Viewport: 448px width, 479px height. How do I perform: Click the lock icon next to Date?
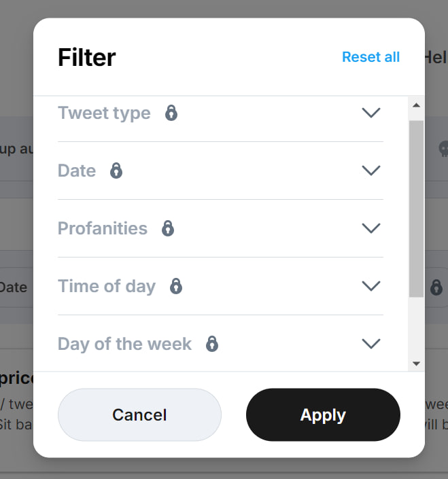[116, 171]
